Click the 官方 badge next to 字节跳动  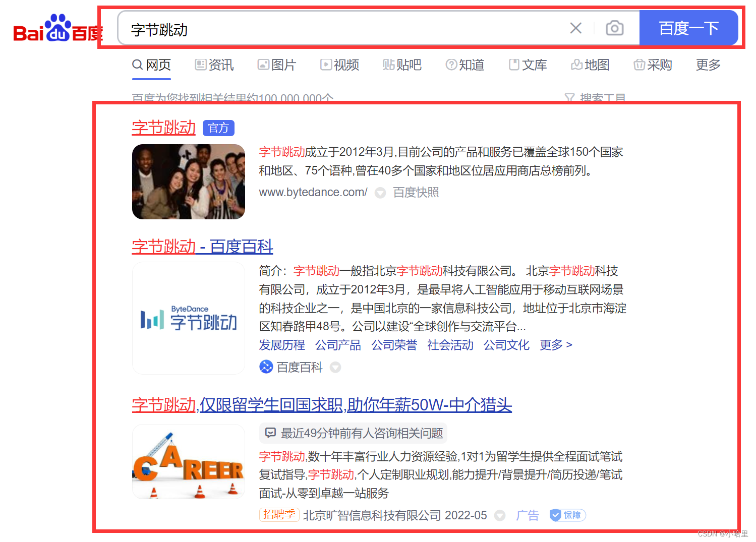point(218,128)
